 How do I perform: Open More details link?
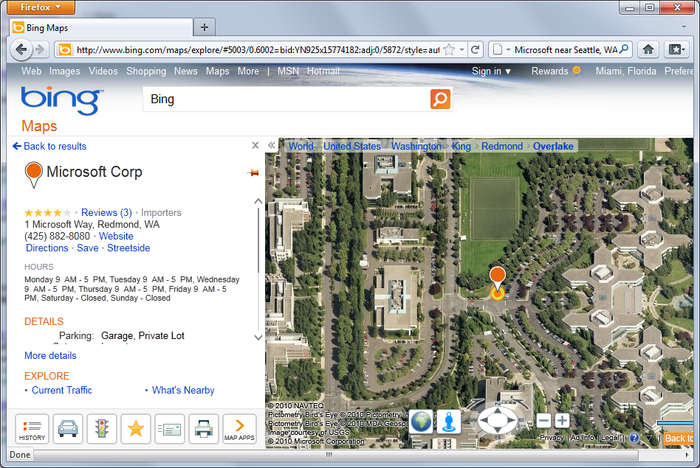point(50,355)
